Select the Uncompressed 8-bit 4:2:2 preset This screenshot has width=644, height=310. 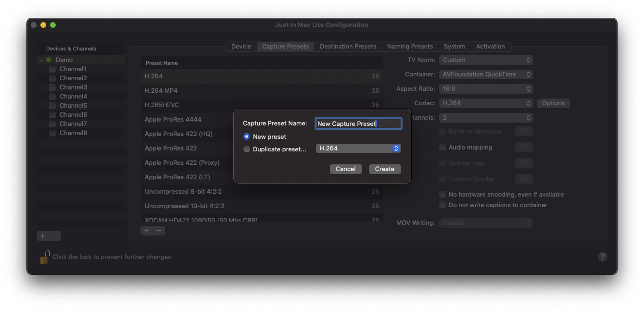coord(262,191)
